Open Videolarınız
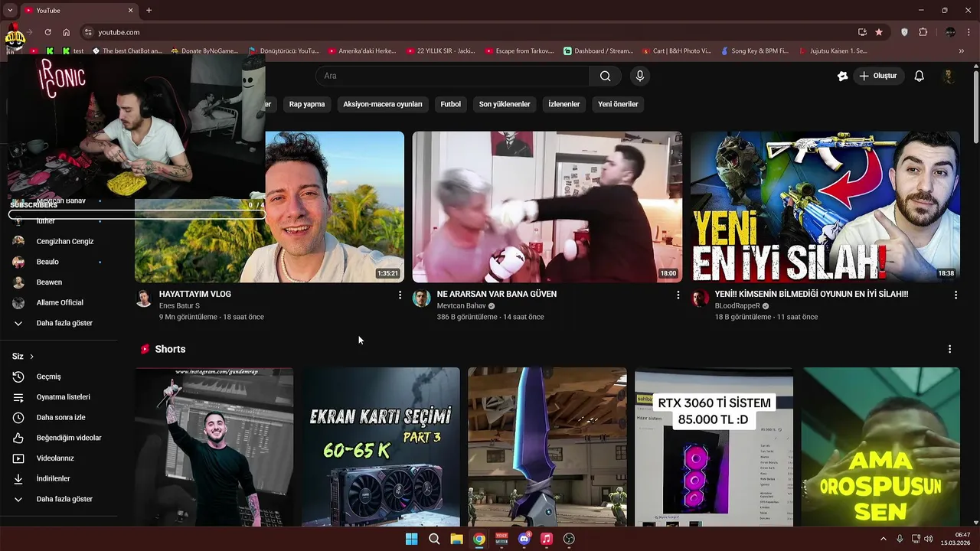The width and height of the screenshot is (980, 551). 54,458
